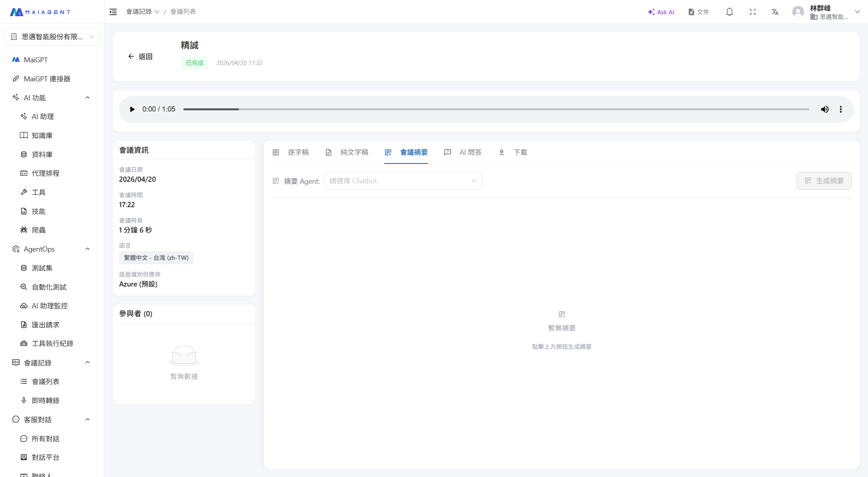This screenshot has height=477, width=868.
Task: Click the notification bell icon
Action: coord(729,12)
